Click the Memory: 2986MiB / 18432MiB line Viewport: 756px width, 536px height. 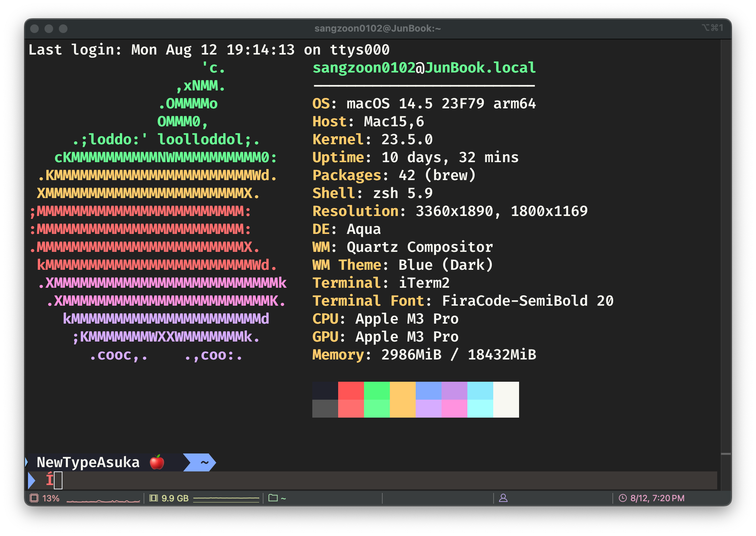[424, 355]
